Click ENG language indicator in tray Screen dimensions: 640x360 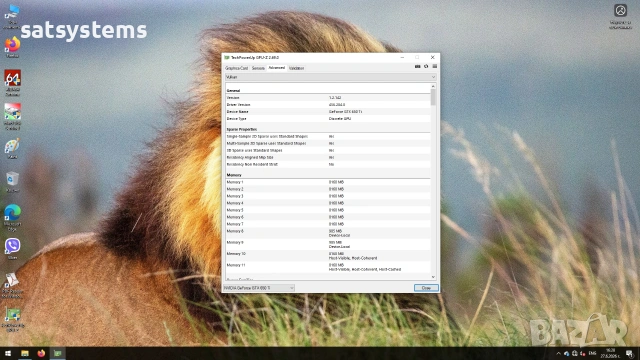click(x=593, y=353)
